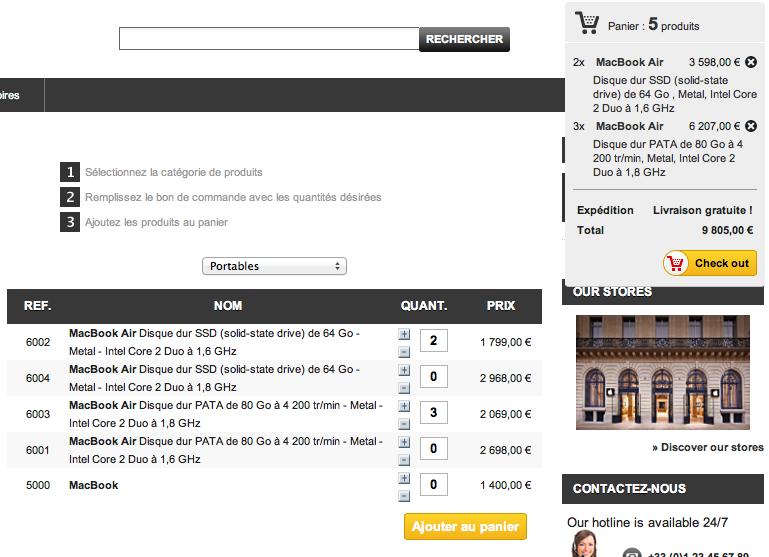Click the Panier : 5 produits header
The width and height of the screenshot is (769, 557).
[653, 25]
